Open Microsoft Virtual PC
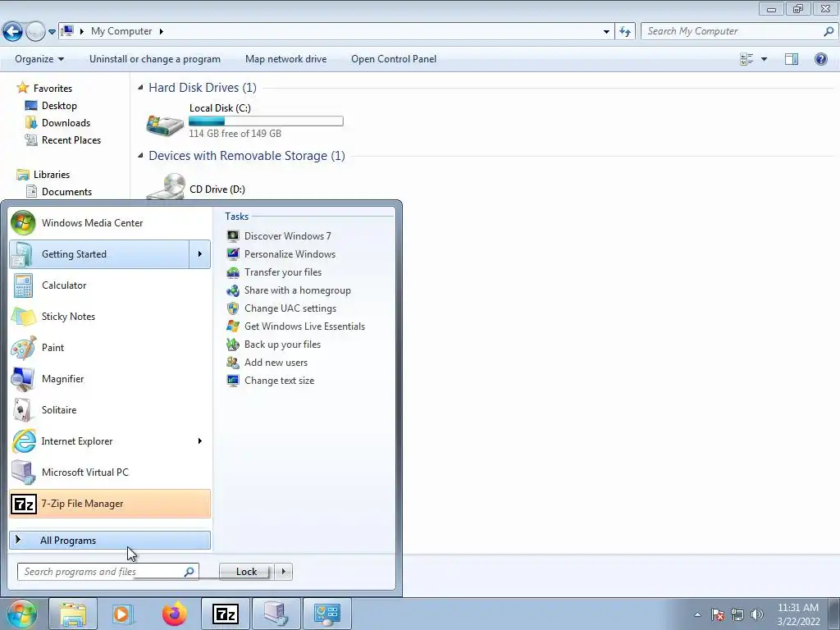This screenshot has width=840, height=630. tap(110, 472)
